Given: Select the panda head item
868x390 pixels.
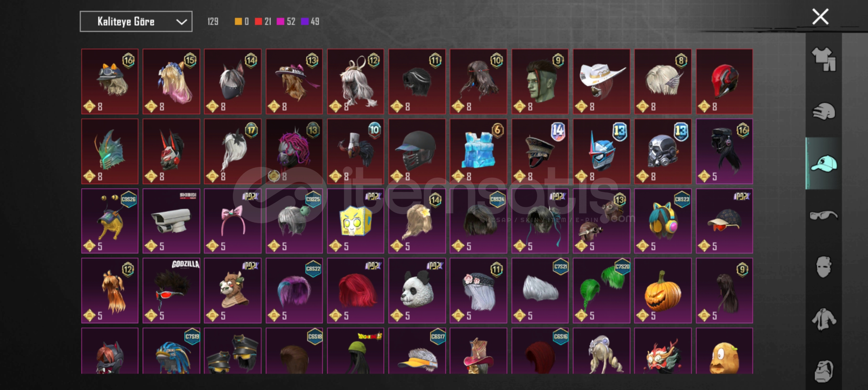Looking at the screenshot, I should 417,290.
